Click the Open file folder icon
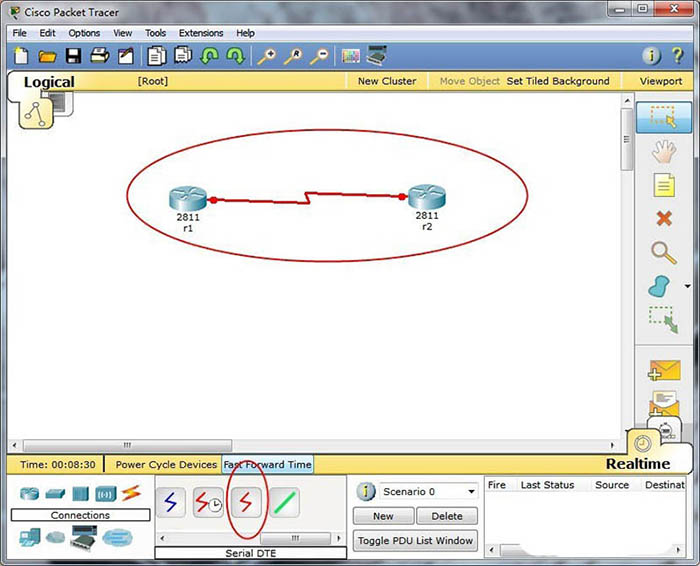The image size is (700, 566). pos(47,56)
